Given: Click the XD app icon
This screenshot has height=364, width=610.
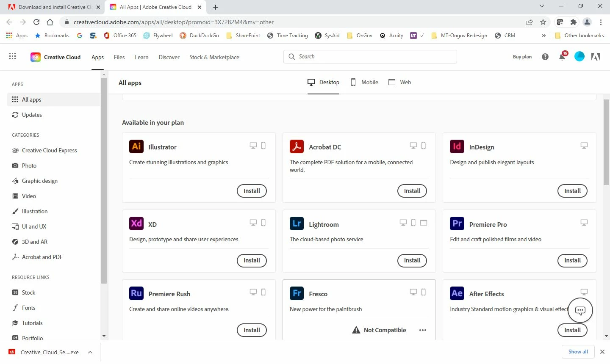Looking at the screenshot, I should pos(136,223).
